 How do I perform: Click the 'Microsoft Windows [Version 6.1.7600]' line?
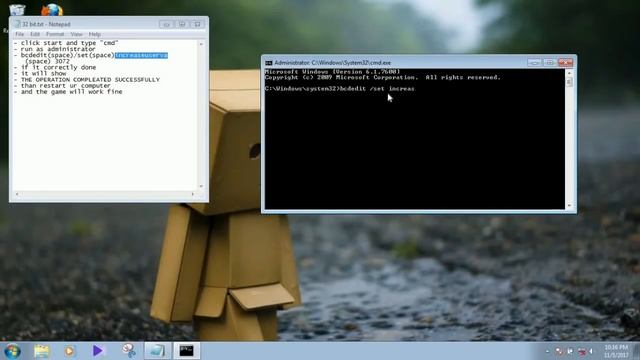click(x=333, y=71)
